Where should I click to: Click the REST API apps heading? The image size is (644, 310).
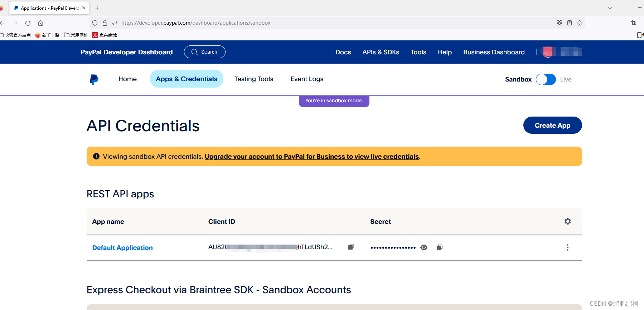(120, 194)
